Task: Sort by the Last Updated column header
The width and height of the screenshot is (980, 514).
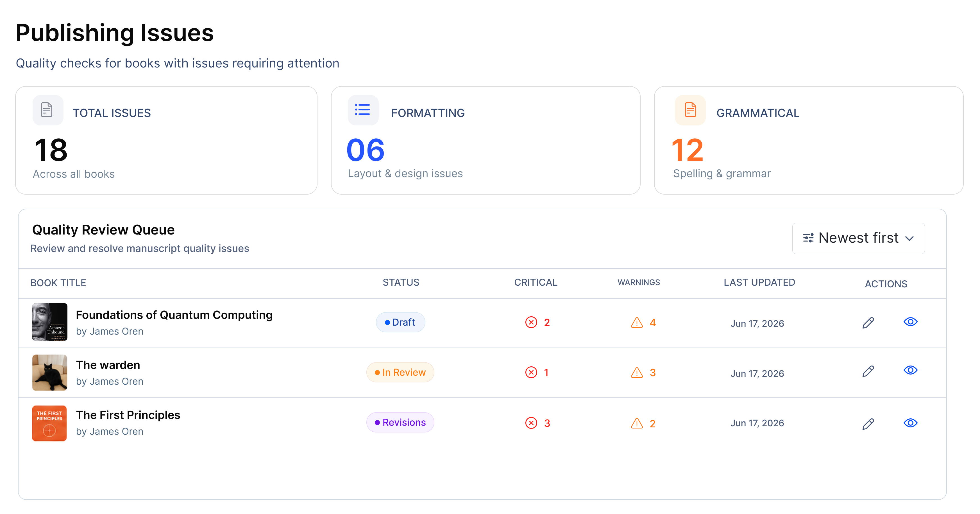Action: [x=759, y=282]
